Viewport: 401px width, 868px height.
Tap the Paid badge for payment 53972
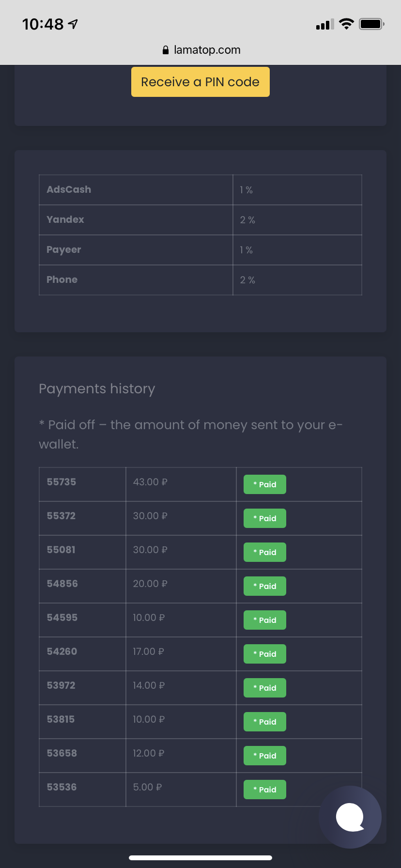point(264,688)
